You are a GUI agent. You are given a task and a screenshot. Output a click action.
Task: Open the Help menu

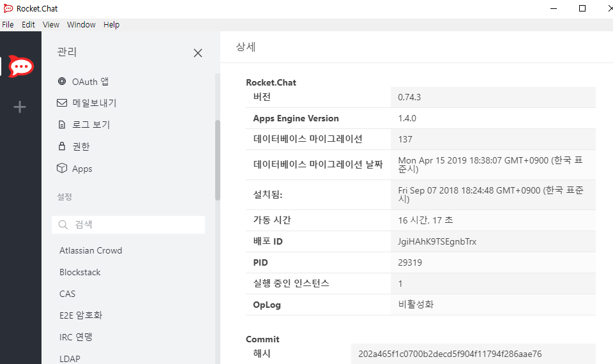click(111, 25)
